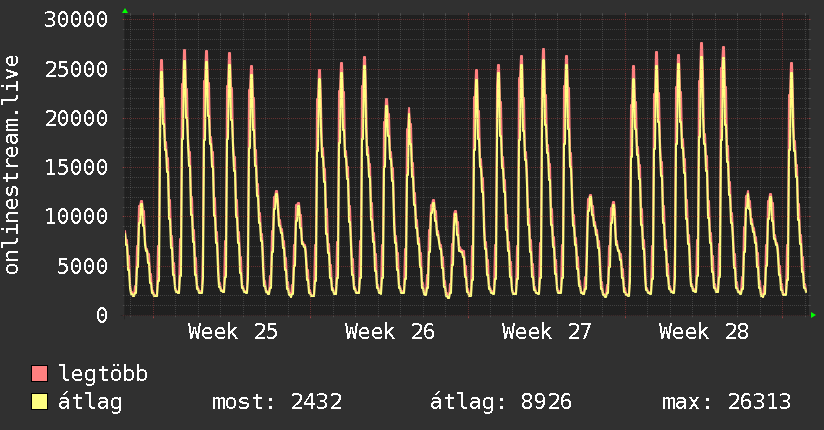Image resolution: width=824 pixels, height=430 pixels.
Task: Click the green arrow atop the Y axis
Action: (125, 11)
